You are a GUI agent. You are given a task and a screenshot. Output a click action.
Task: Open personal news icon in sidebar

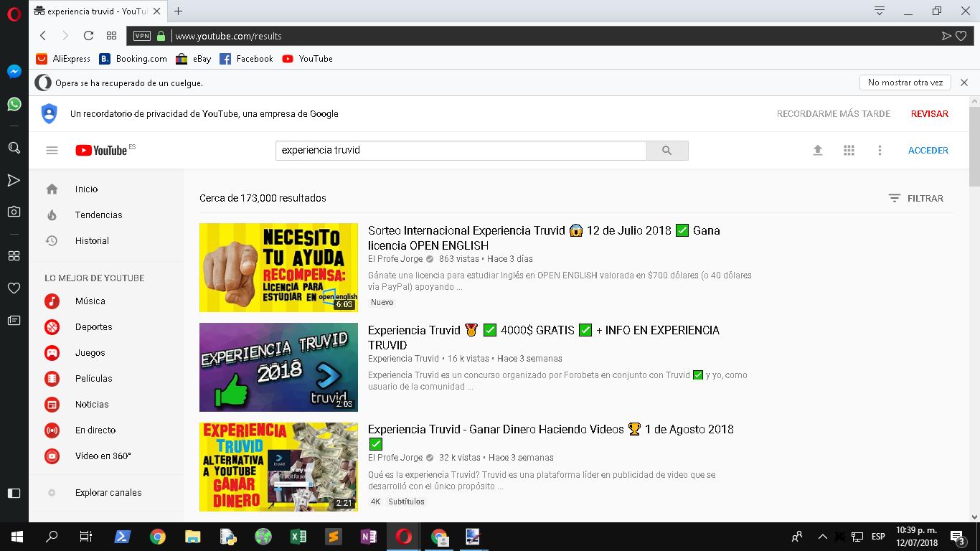click(14, 320)
